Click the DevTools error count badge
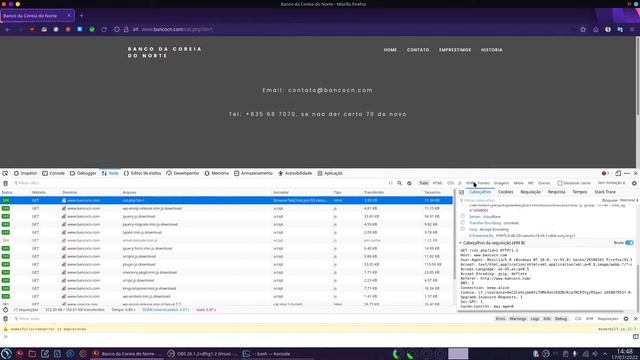 pos(605,173)
